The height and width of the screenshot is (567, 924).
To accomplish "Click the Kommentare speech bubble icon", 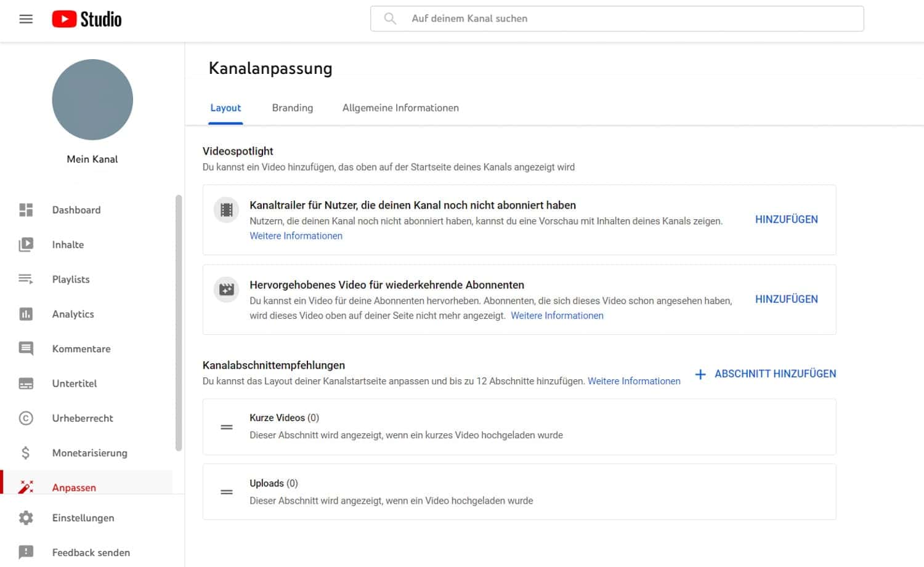I will pyautogui.click(x=26, y=348).
